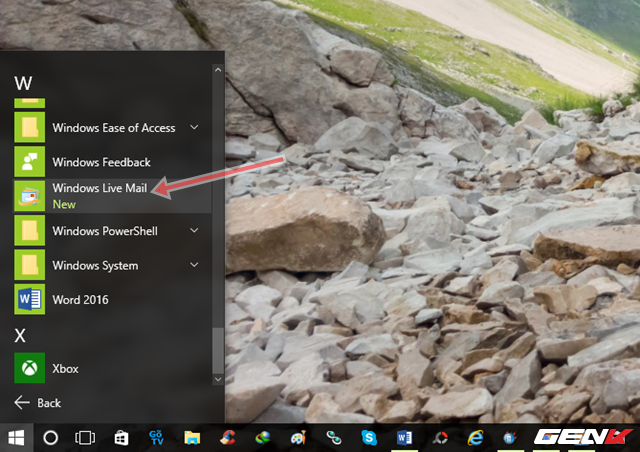Click the Windows Start button

point(16,437)
